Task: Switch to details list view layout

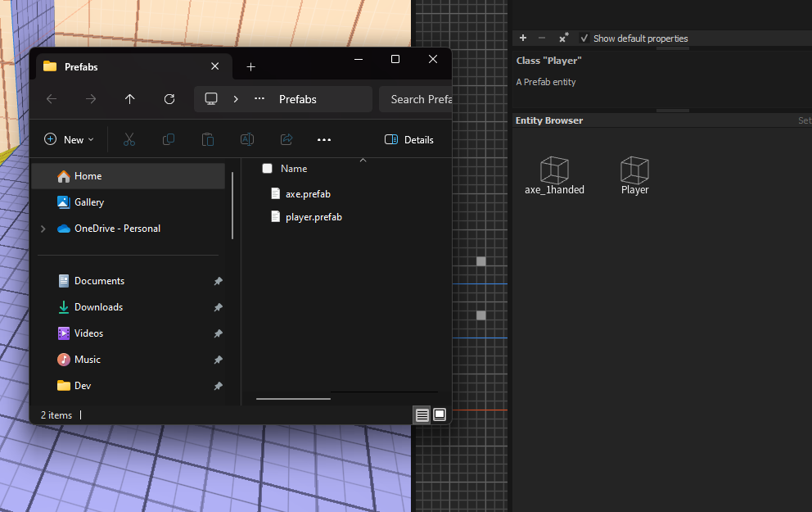Action: 422,415
